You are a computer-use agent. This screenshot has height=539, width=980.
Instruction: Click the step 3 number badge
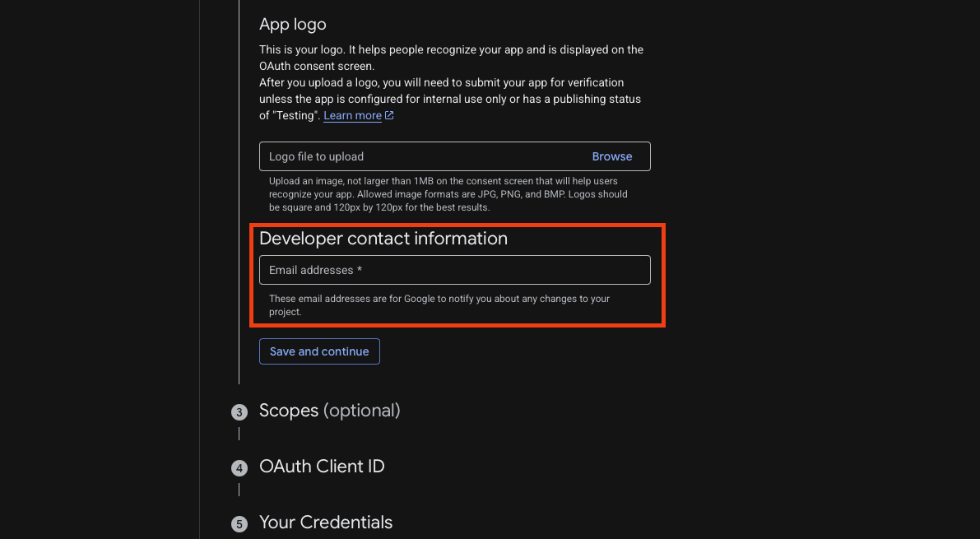pos(239,412)
